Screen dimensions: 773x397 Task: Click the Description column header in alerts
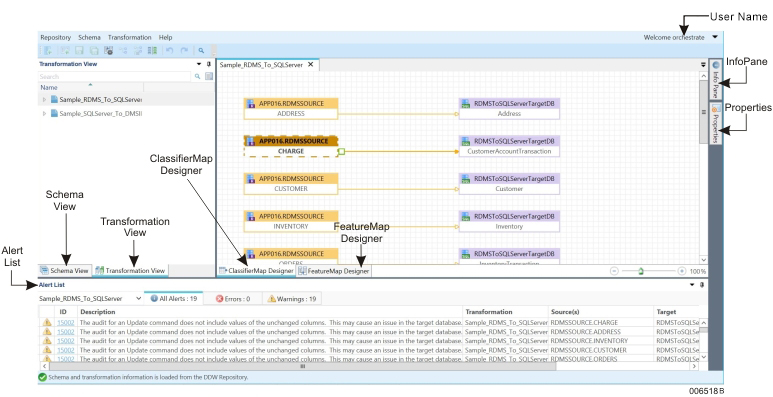pyautogui.click(x=270, y=312)
